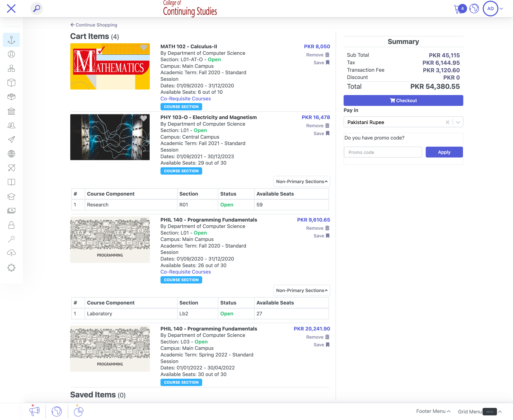Remove PHY 103-O from the cart
The height and width of the screenshot is (420, 513).
tap(318, 126)
